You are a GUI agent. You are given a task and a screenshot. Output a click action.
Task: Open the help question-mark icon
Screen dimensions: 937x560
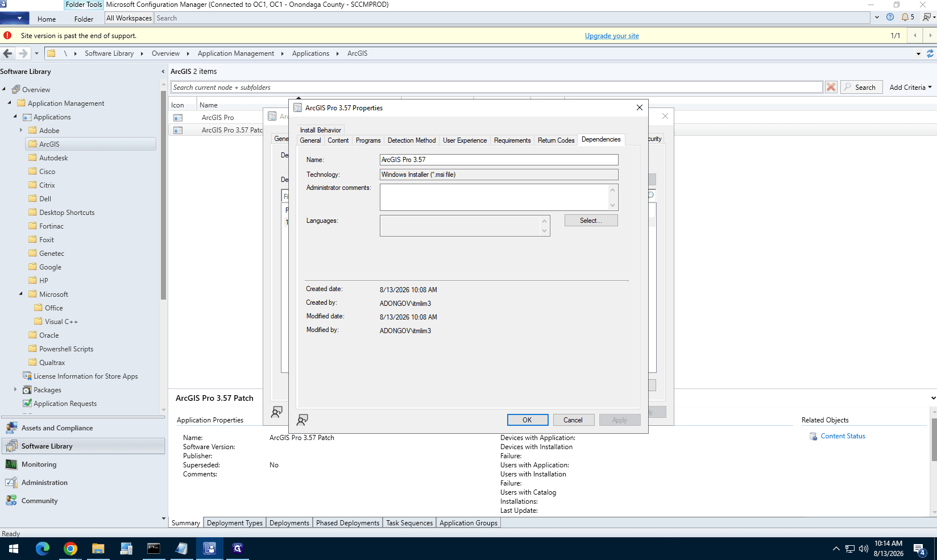point(890,17)
